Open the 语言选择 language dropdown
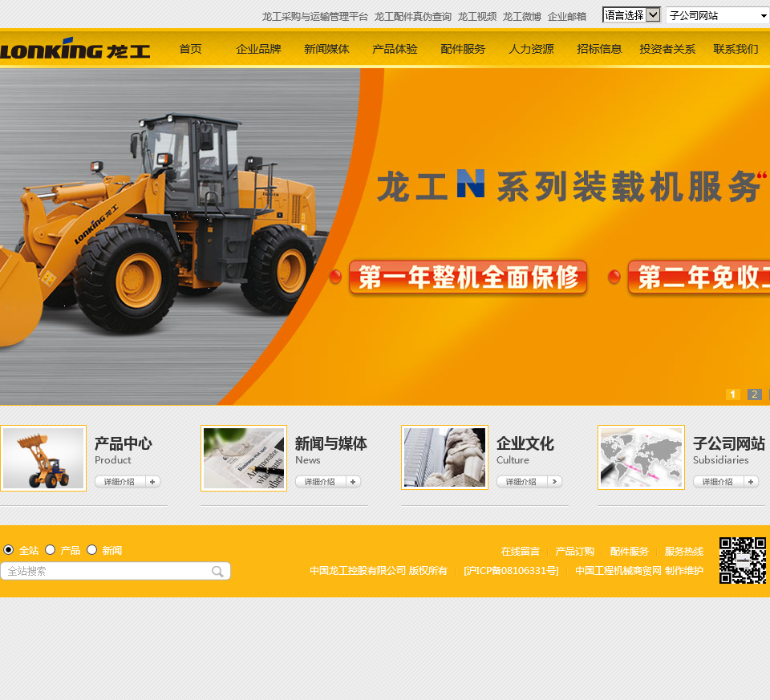Image resolution: width=770 pixels, height=700 pixels. tap(631, 15)
